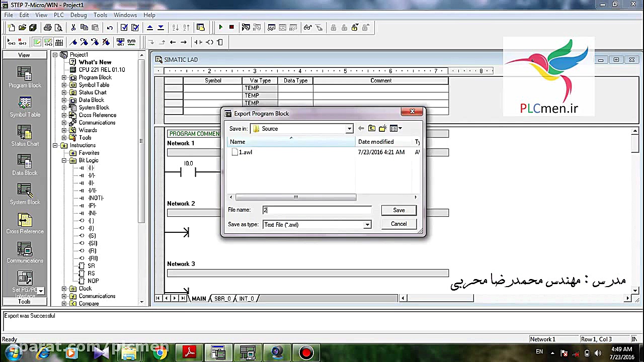
Task: Sort files by Date modified header
Action: (x=383, y=142)
